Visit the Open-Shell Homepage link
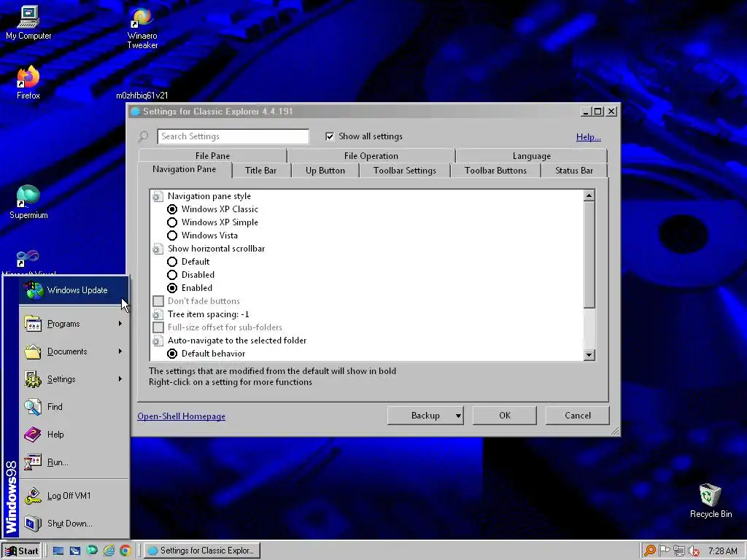Screen dimensions: 747x560 click(182, 416)
